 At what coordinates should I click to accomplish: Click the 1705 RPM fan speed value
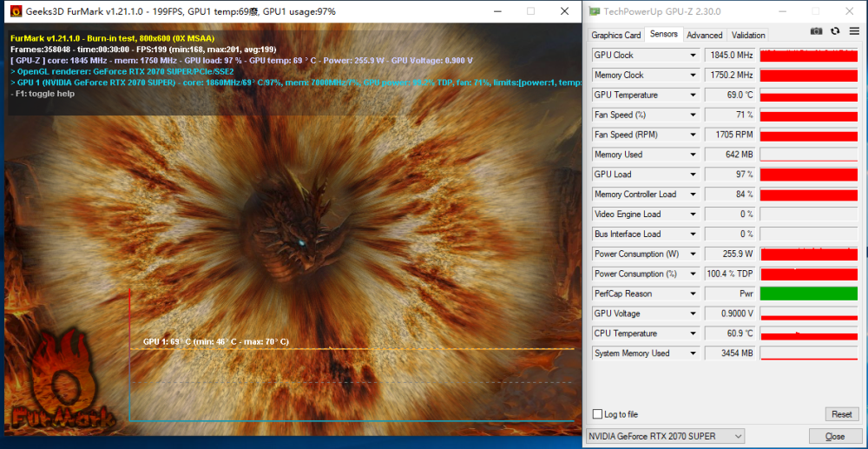click(730, 135)
